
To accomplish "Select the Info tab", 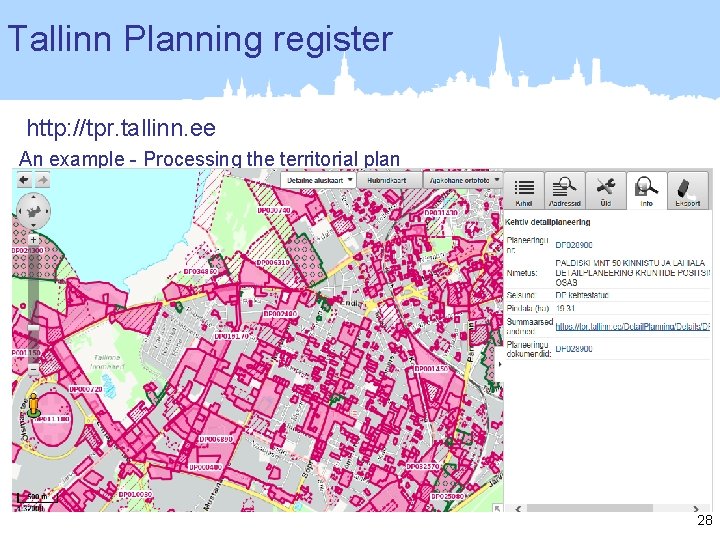I will click(647, 191).
